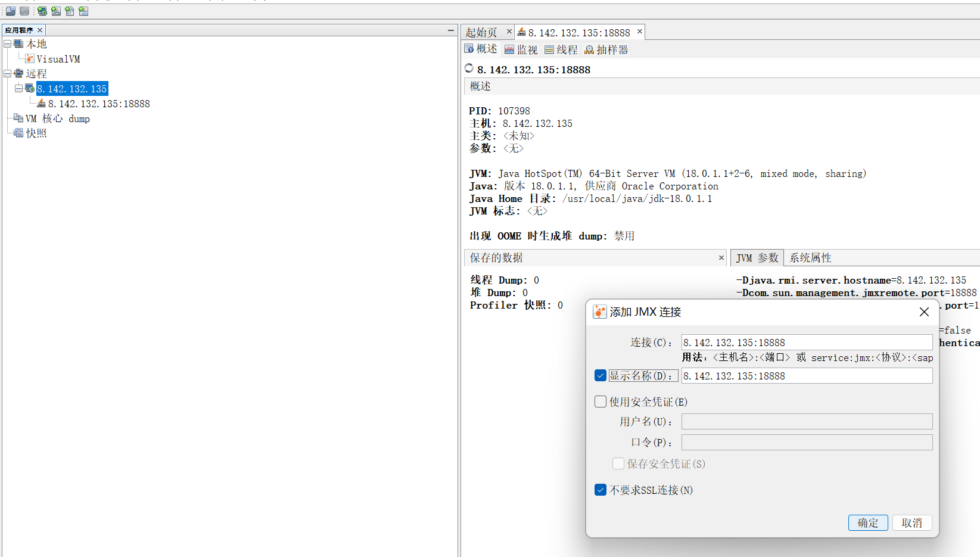The height and width of the screenshot is (557, 980).
Task: Click the Java Home 目录 path text
Action: click(x=590, y=198)
